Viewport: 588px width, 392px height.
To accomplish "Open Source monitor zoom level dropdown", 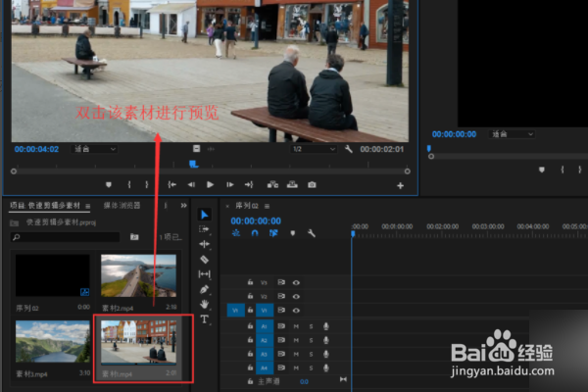I will coord(94,149).
